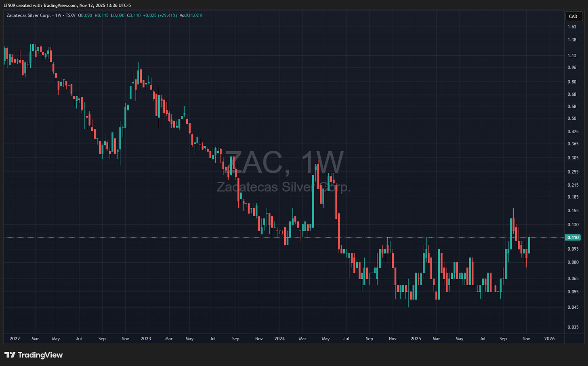Click the 0.130 price axis label

[x=573, y=224]
